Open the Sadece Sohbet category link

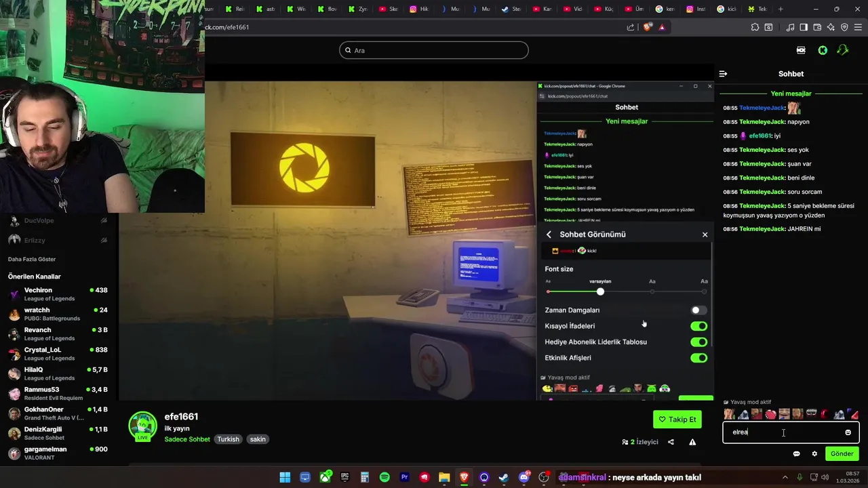(x=187, y=439)
